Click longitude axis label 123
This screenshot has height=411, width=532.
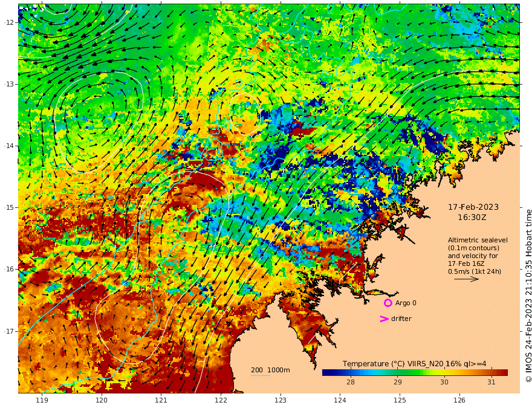281,401
